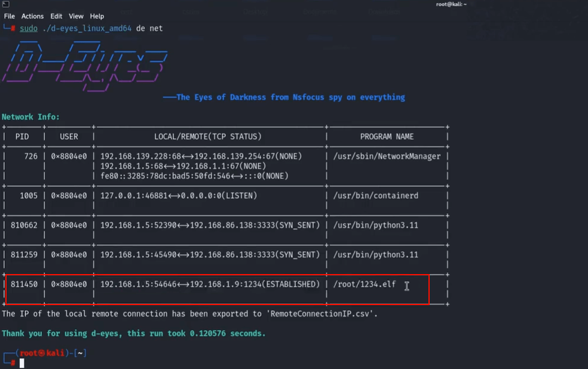The width and height of the screenshot is (588, 369).
Task: Click ./d-eyes_linux_amd64 in the command line
Action: (x=87, y=29)
